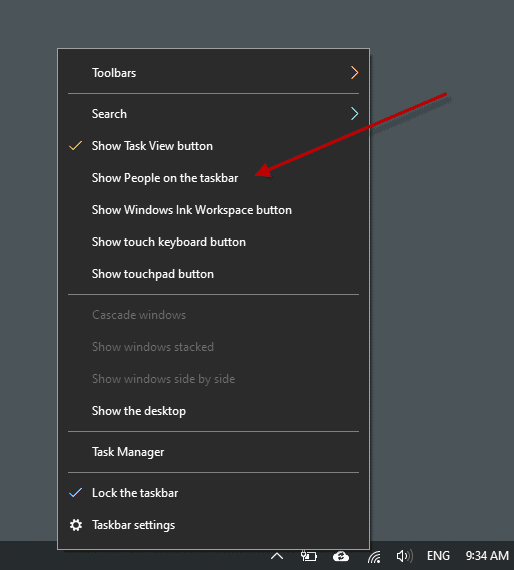Choose Show the desktop

[x=213, y=411]
